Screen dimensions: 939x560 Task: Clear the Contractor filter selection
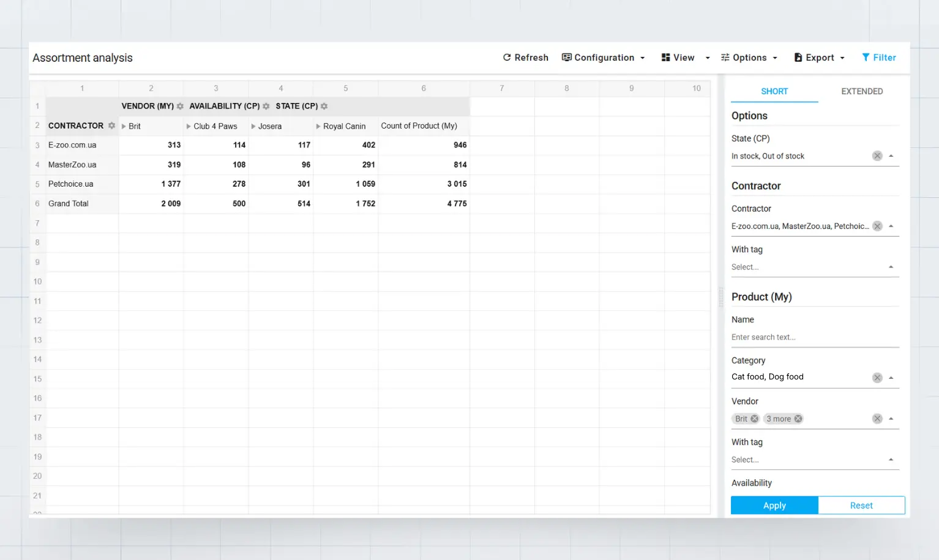877,226
